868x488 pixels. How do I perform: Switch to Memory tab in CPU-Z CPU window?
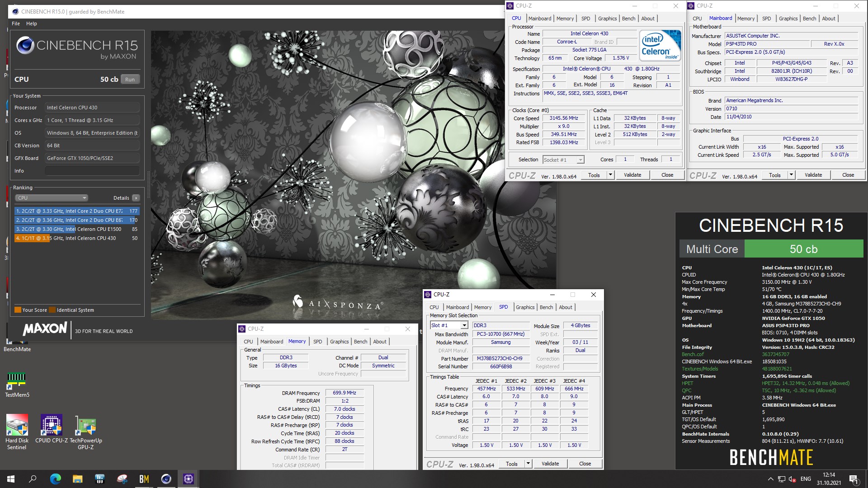(565, 19)
